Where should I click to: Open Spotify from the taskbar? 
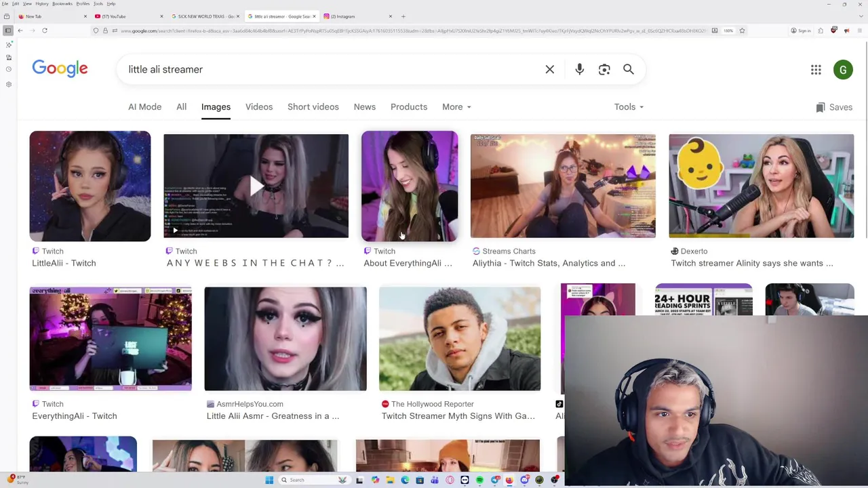479,480
